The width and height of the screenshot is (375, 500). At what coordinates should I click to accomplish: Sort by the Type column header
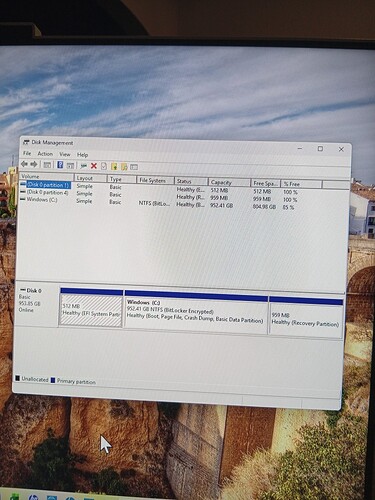pyautogui.click(x=121, y=179)
